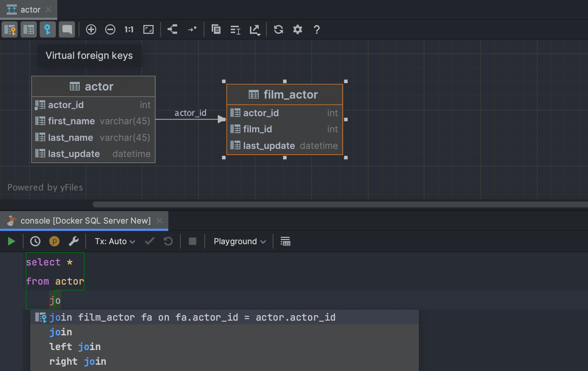Toggle columns display in diagram toolbar
The image size is (588, 371).
(x=29, y=29)
